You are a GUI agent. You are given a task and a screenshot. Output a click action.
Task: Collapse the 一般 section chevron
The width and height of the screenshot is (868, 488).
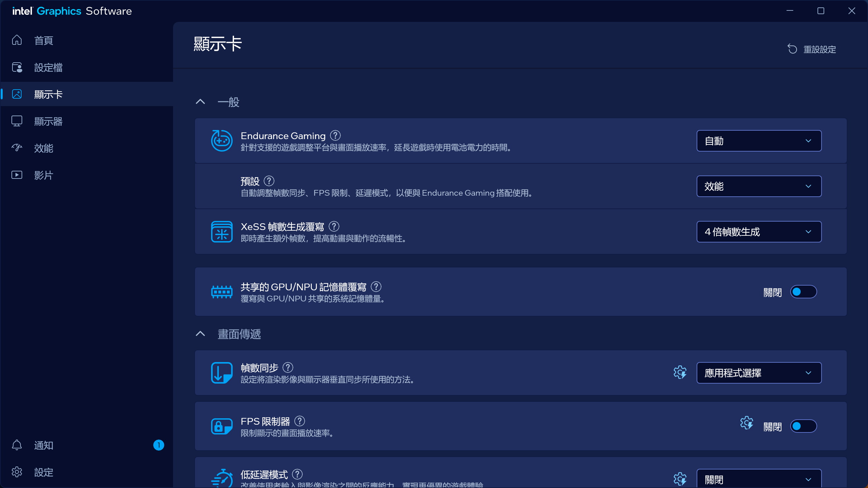click(x=200, y=102)
